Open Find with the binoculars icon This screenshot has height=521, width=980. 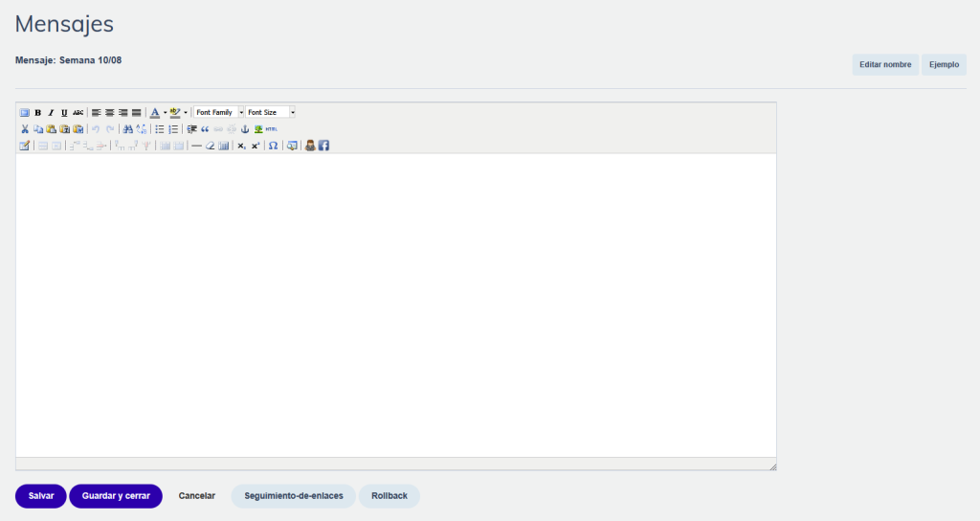pyautogui.click(x=127, y=129)
